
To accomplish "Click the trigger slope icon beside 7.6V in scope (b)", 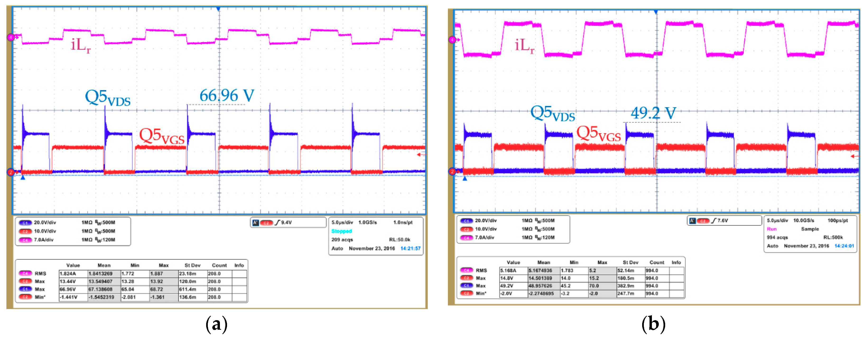I will coord(713,221).
